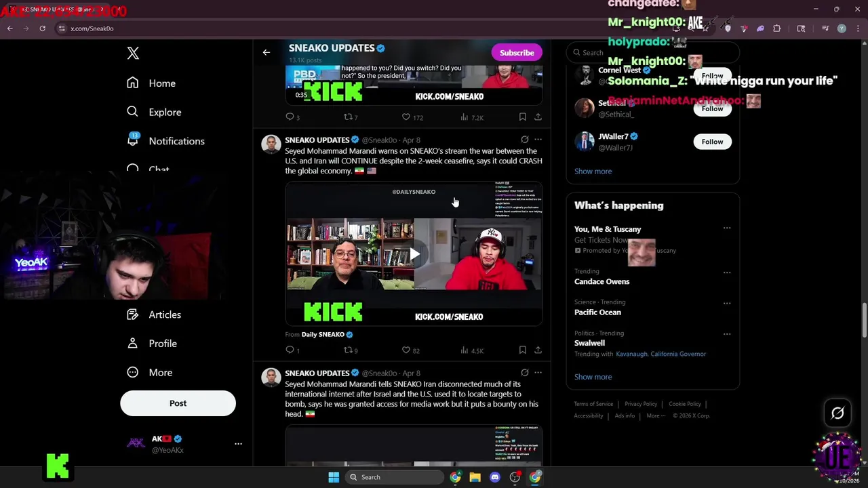Open the More sidebar item
The width and height of the screenshot is (868, 488).
(x=150, y=373)
